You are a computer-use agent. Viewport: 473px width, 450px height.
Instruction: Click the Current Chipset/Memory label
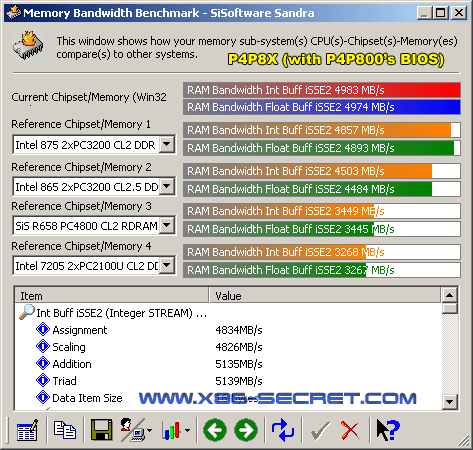(x=89, y=97)
